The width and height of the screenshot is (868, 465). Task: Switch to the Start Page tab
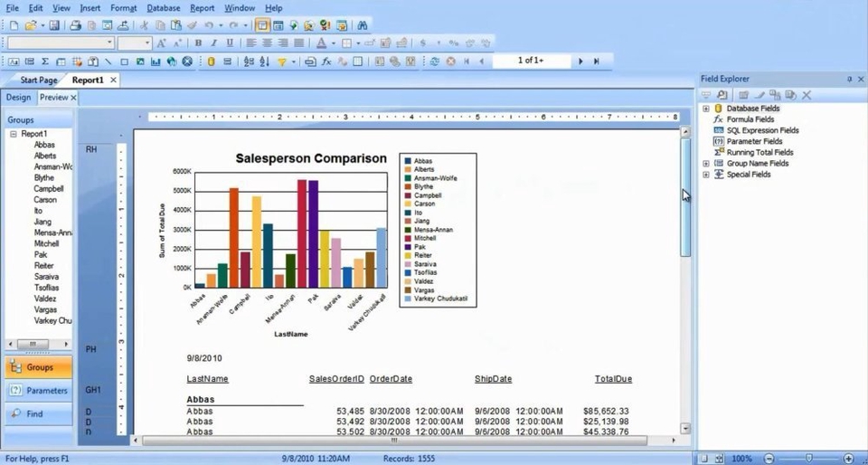click(x=39, y=80)
